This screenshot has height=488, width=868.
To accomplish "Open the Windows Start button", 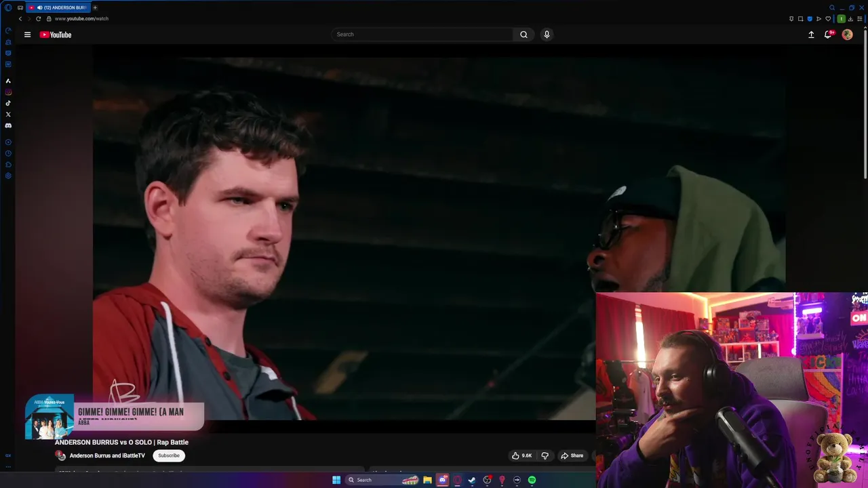I will point(336,480).
